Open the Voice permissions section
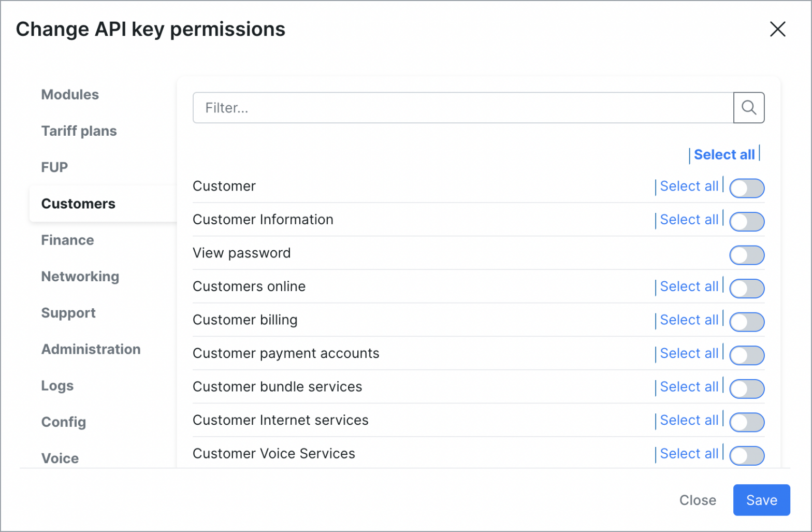This screenshot has width=812, height=532. coord(59,458)
